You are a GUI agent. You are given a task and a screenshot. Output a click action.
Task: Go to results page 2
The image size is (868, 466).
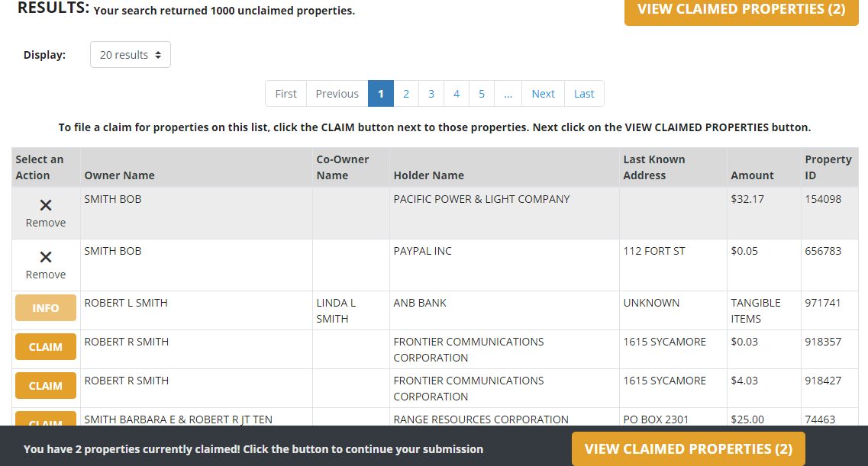pos(405,93)
